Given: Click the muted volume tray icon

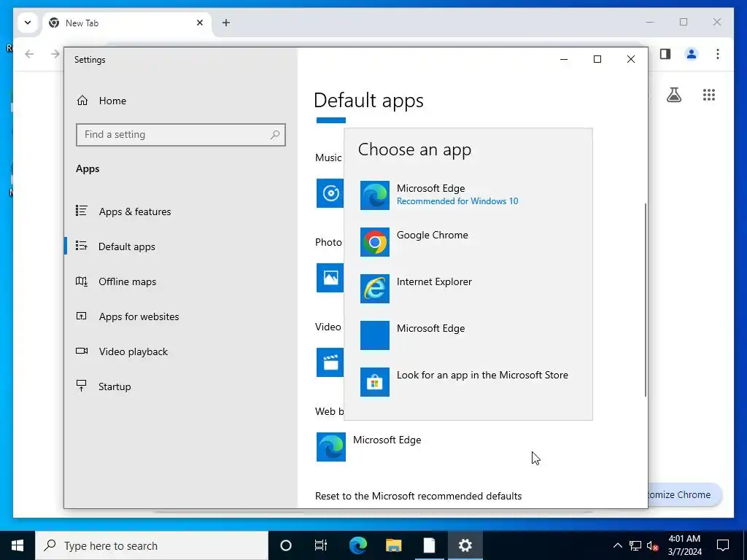Looking at the screenshot, I should (x=653, y=545).
